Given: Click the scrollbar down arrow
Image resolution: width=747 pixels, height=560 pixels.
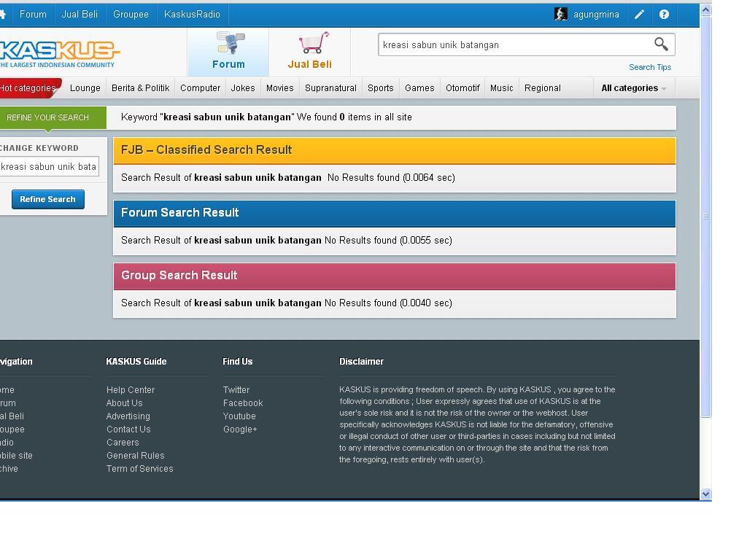Looking at the screenshot, I should point(705,494).
